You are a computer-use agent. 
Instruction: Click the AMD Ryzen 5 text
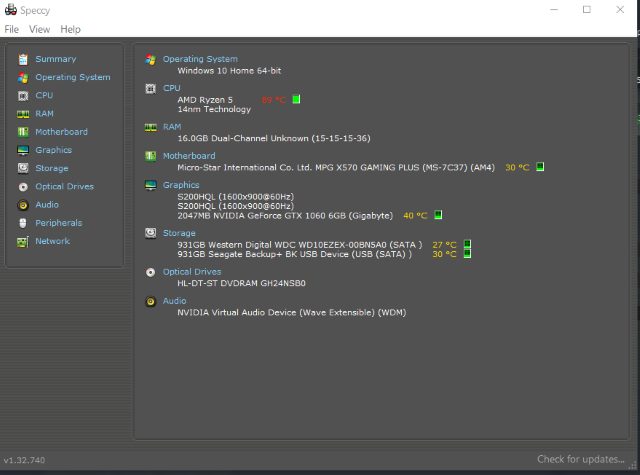pos(205,100)
